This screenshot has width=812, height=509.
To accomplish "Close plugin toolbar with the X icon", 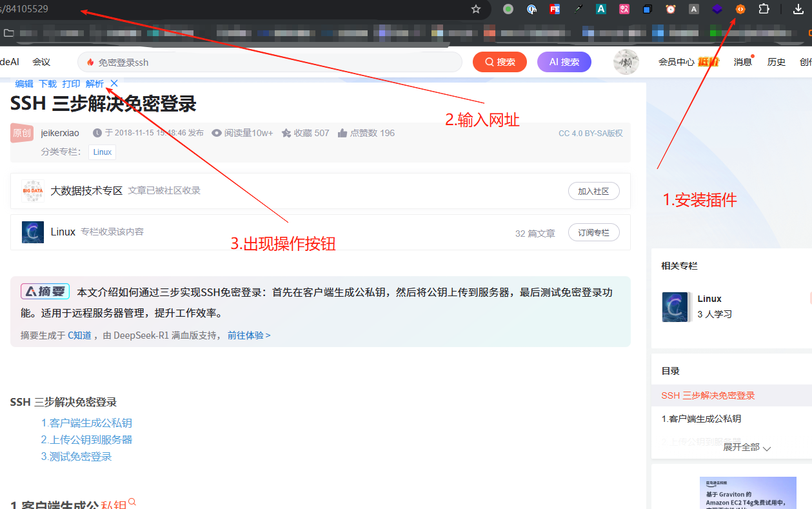I will tap(114, 83).
